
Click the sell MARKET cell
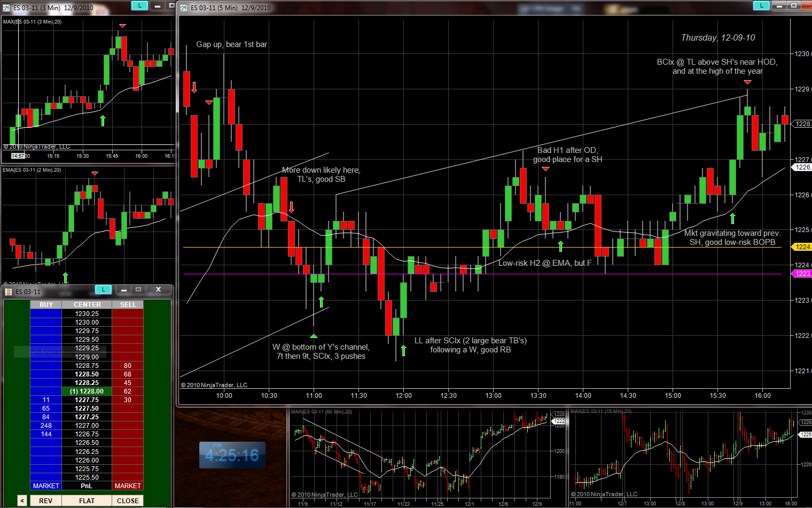coord(128,486)
